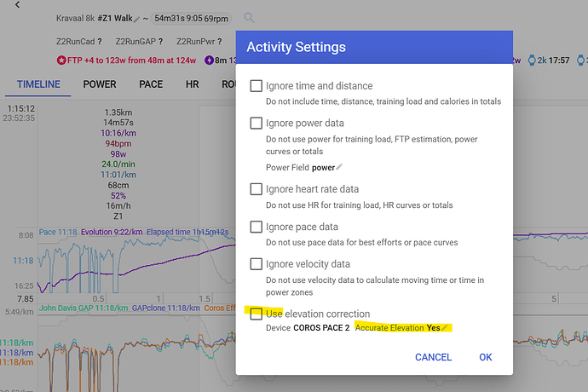Check Ignore heart rate data
This screenshot has width=588, height=392.
tap(256, 189)
